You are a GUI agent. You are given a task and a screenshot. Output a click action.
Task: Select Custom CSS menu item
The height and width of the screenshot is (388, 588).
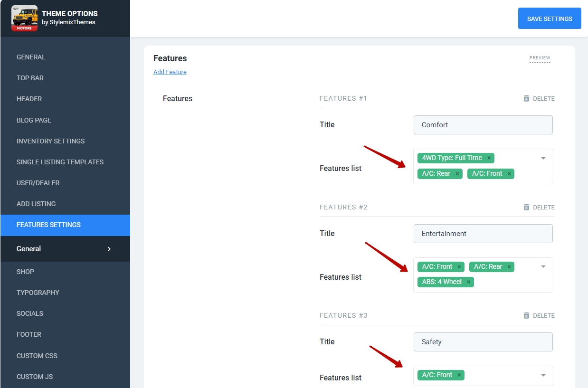37,356
